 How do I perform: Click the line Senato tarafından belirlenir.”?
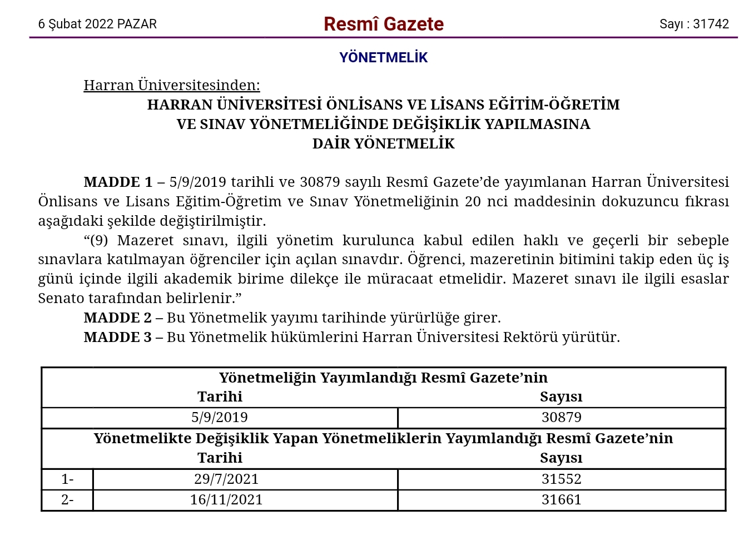point(140,298)
